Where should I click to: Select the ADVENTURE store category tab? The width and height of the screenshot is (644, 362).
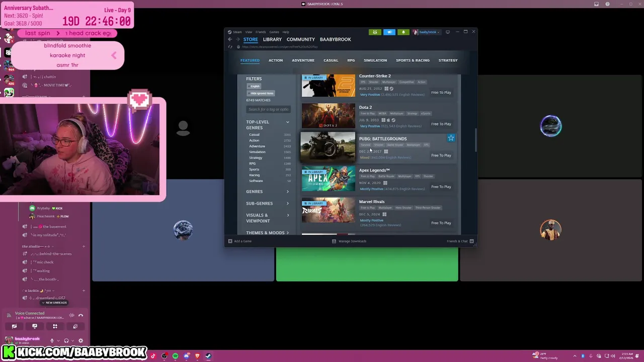303,60
